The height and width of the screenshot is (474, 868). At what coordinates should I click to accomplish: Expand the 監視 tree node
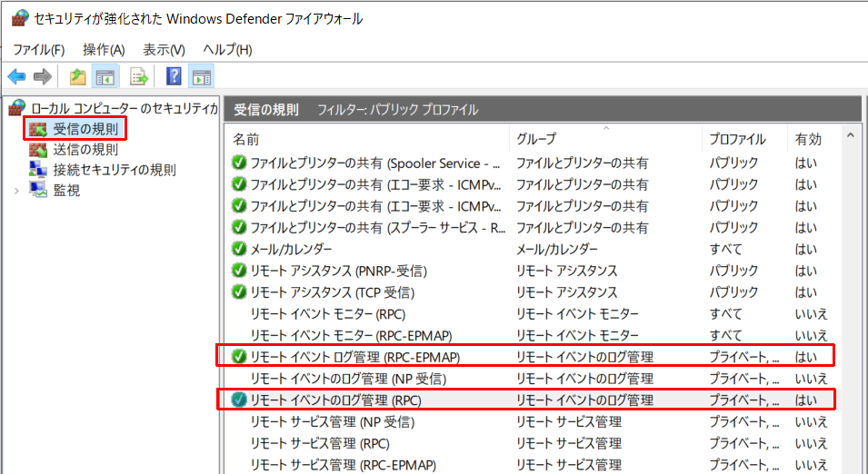tap(16, 191)
